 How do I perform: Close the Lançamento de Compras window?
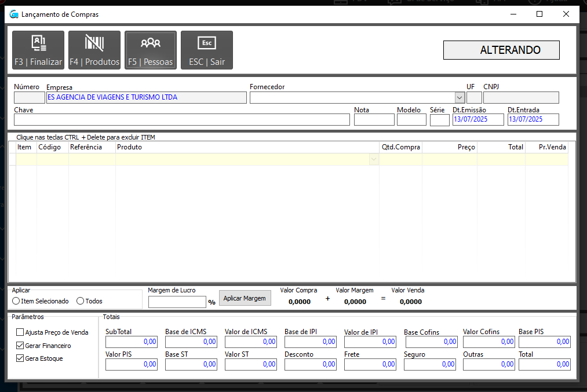(566, 14)
